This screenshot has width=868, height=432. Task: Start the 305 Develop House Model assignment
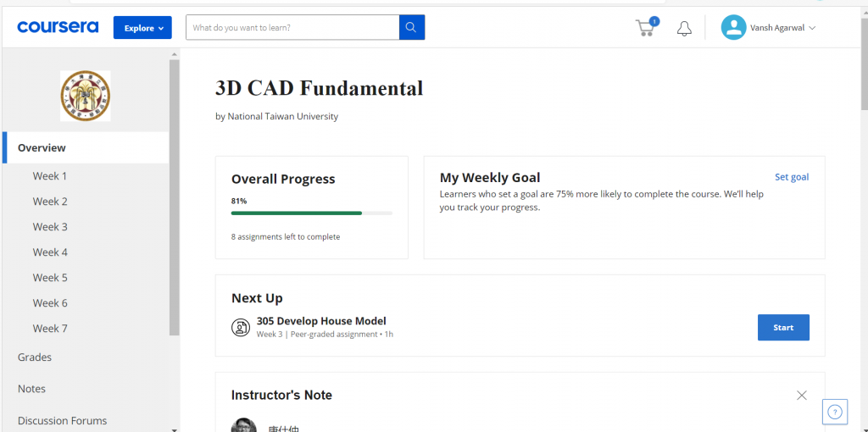click(x=783, y=328)
